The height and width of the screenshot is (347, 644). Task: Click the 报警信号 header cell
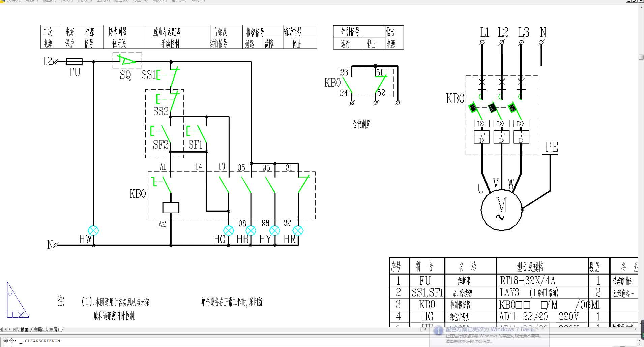(x=263, y=31)
